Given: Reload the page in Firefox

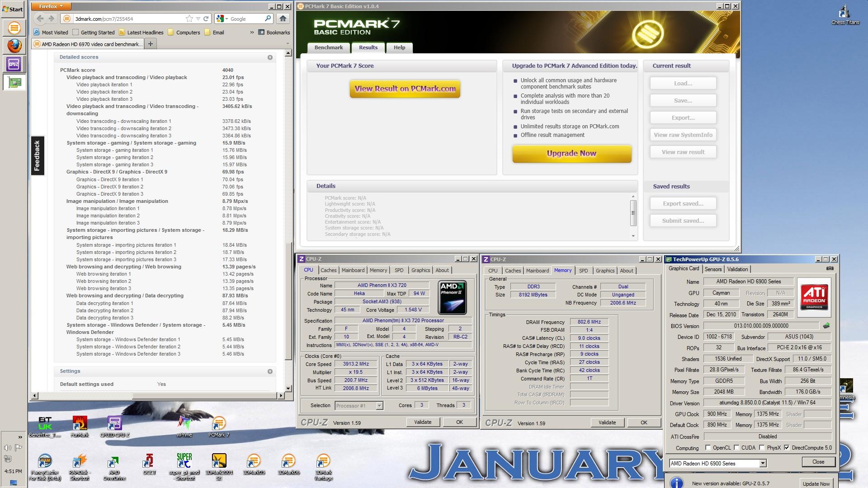Looking at the screenshot, I should [x=206, y=19].
